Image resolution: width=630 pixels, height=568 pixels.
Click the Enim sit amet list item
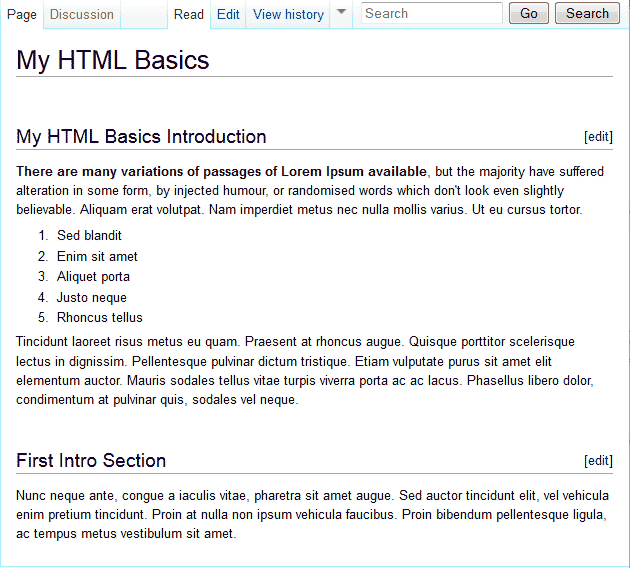pos(97,257)
